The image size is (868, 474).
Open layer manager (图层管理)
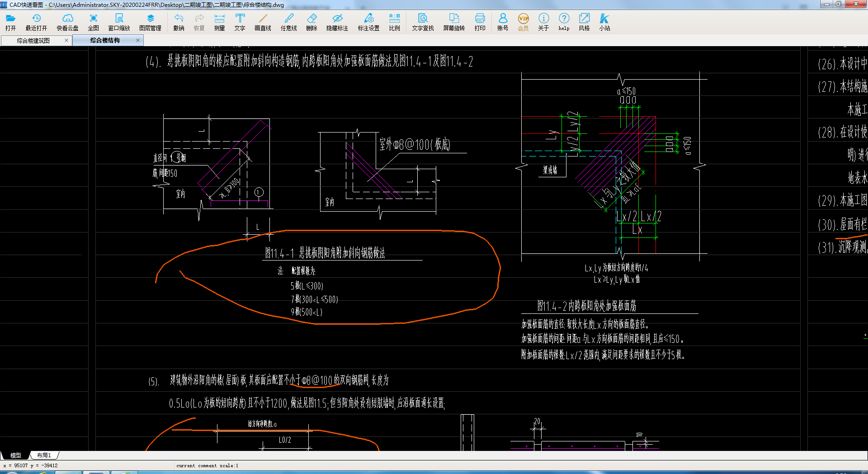tap(150, 22)
